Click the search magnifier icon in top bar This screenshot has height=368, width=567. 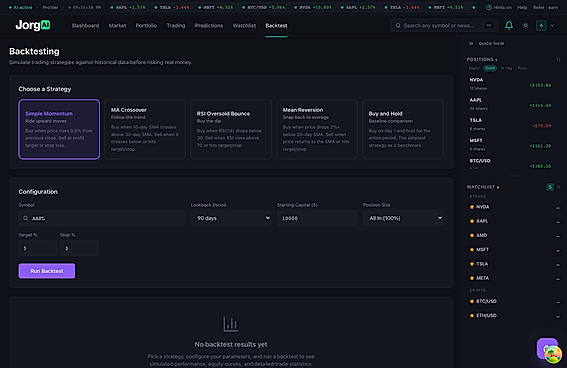pos(398,26)
